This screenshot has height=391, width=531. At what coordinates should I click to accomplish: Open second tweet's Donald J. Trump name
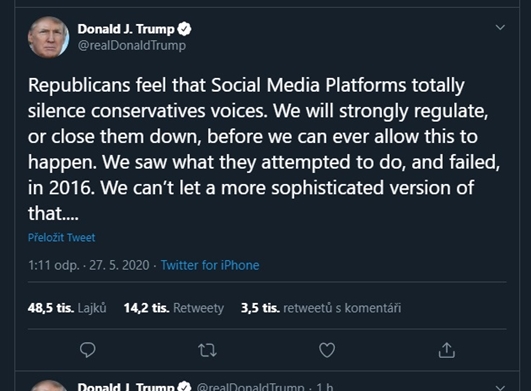(126, 387)
